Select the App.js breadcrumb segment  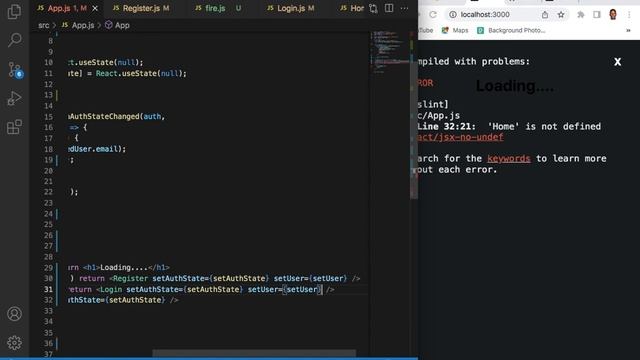tap(78, 25)
